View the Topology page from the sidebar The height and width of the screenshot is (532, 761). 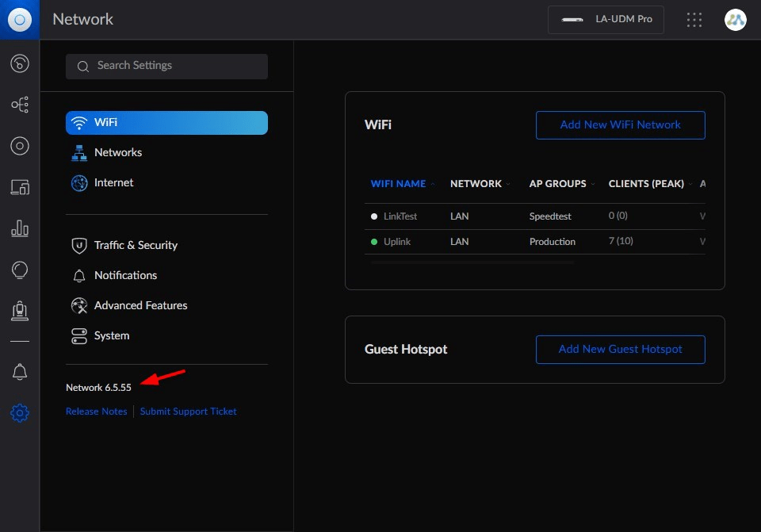(20, 104)
